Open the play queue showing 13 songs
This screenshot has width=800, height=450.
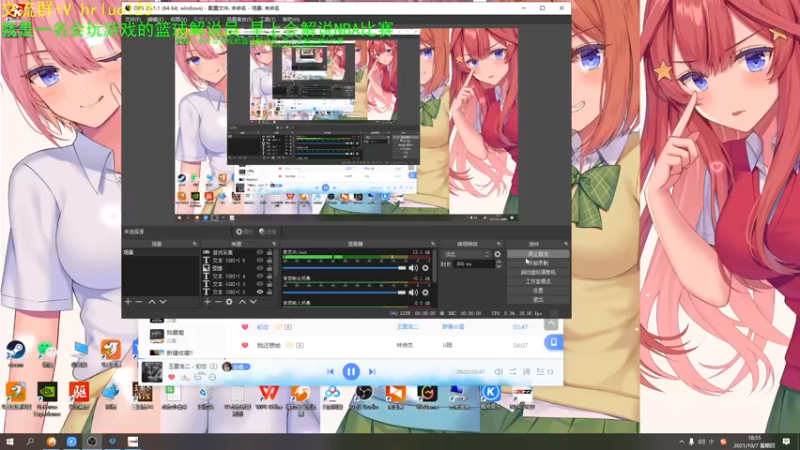(x=545, y=372)
